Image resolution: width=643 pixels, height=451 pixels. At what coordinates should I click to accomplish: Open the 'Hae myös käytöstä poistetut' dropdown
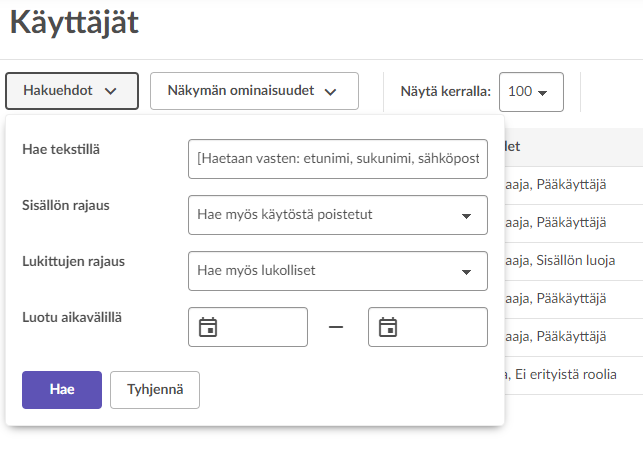tap(337, 215)
